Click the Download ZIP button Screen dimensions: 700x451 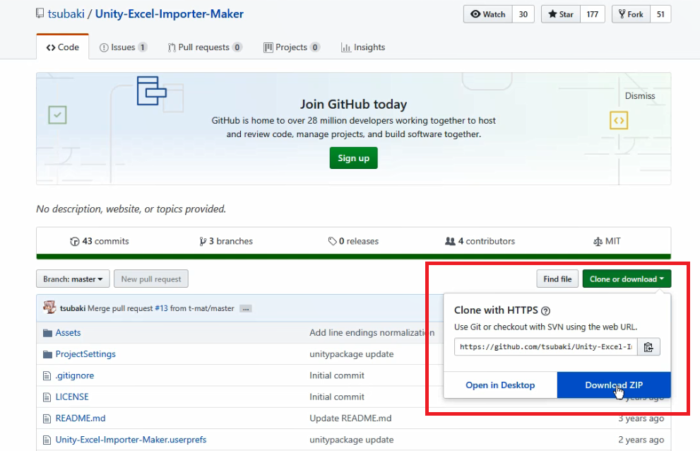(x=614, y=385)
